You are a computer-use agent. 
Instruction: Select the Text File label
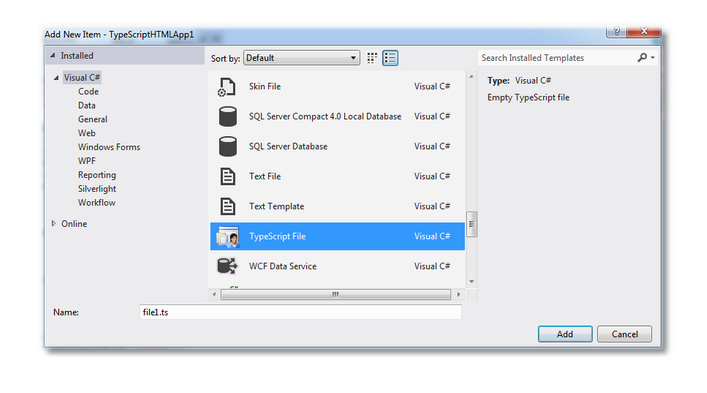coord(265,176)
